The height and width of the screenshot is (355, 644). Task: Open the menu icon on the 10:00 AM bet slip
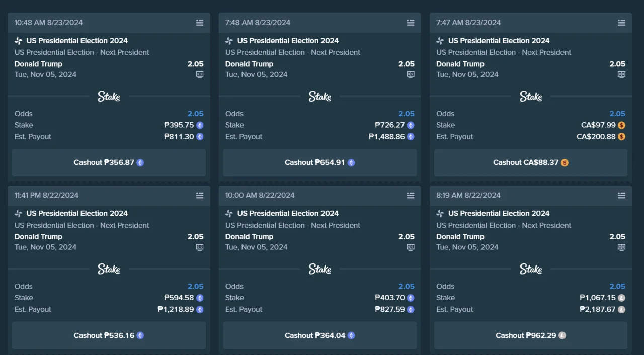[x=411, y=195]
